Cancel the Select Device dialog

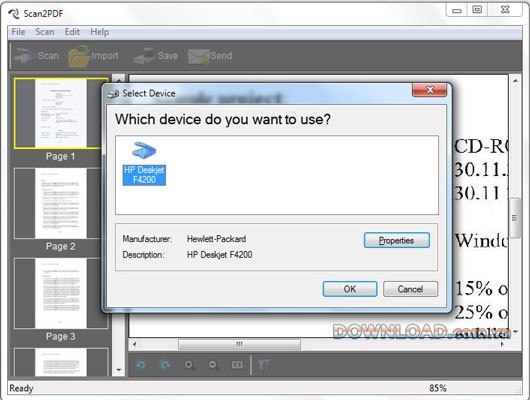pyautogui.click(x=410, y=289)
